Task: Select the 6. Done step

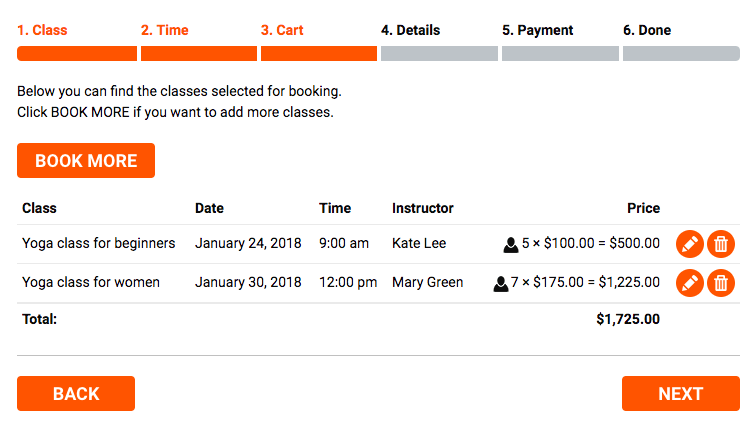Action: coord(647,30)
